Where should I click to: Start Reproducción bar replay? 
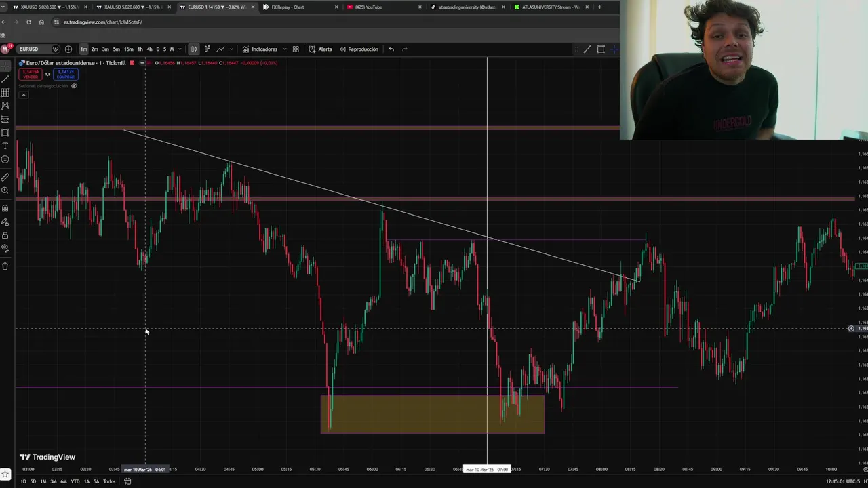pos(359,49)
